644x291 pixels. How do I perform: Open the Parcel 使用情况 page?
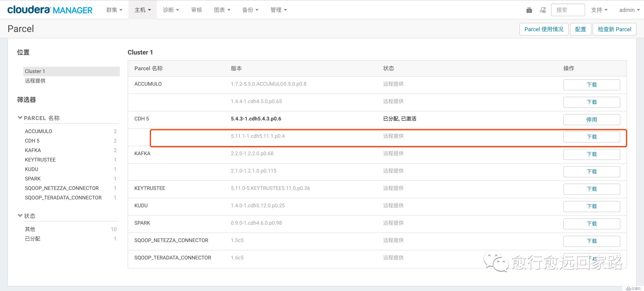pyautogui.click(x=544, y=29)
